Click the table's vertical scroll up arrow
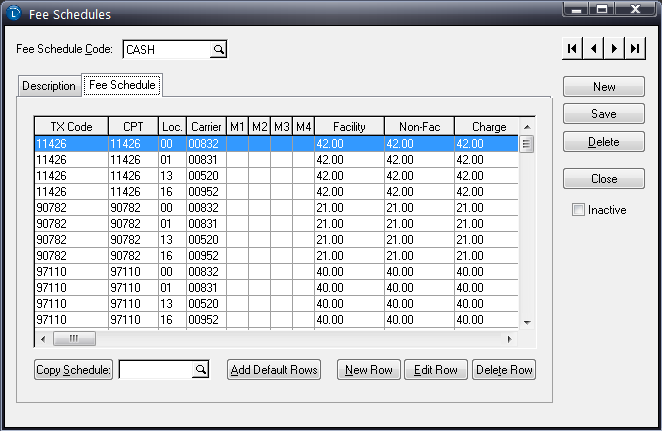 point(527,127)
